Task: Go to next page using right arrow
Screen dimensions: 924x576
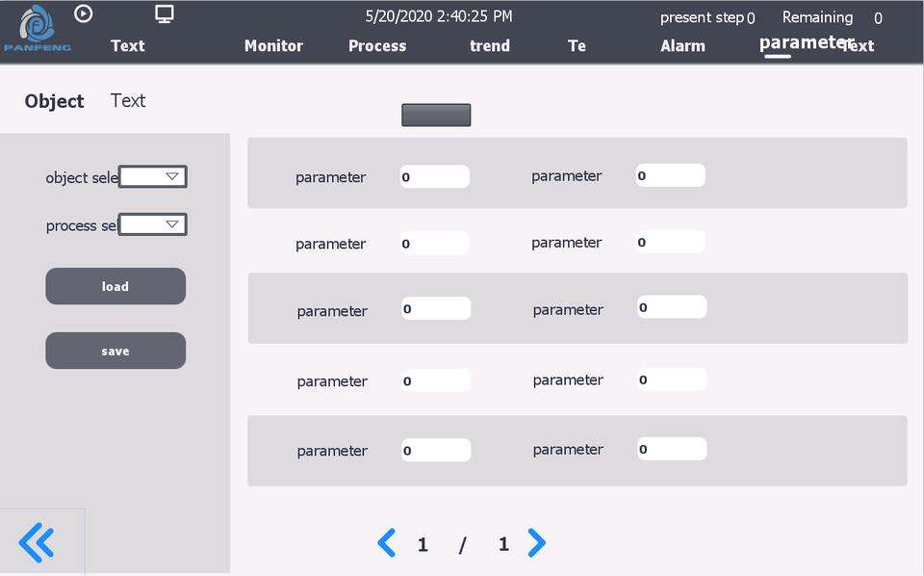Action: (x=537, y=543)
